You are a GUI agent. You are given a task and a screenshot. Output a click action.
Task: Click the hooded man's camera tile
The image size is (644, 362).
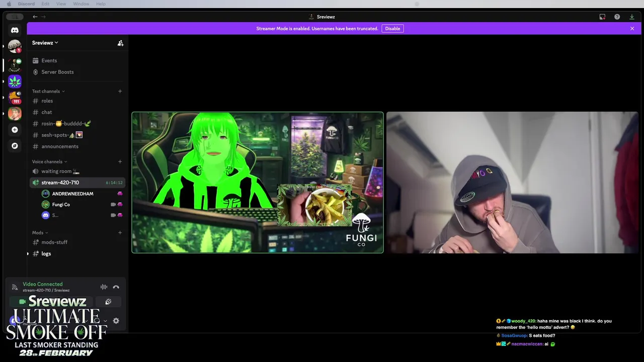(512, 183)
